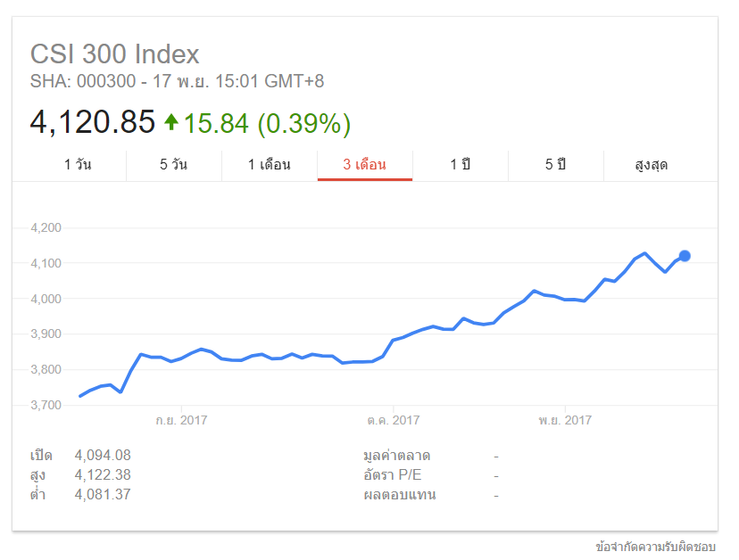Click the พ.ย. 2017 axis label
Viewport: 739px width, 560px height.
[x=565, y=420]
